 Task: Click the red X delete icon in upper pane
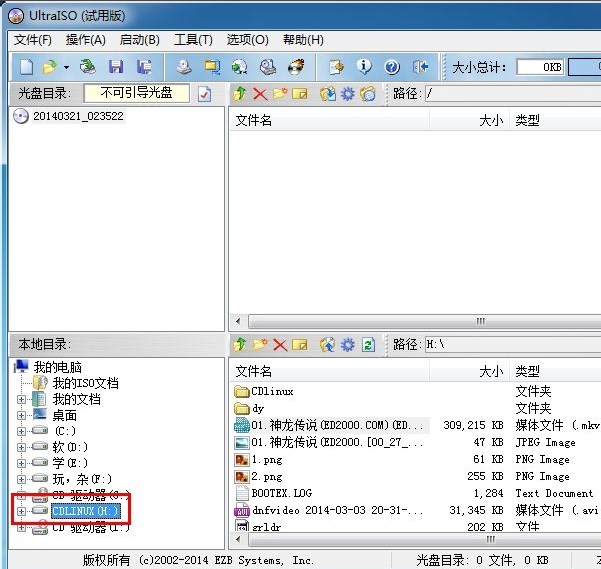(260, 94)
